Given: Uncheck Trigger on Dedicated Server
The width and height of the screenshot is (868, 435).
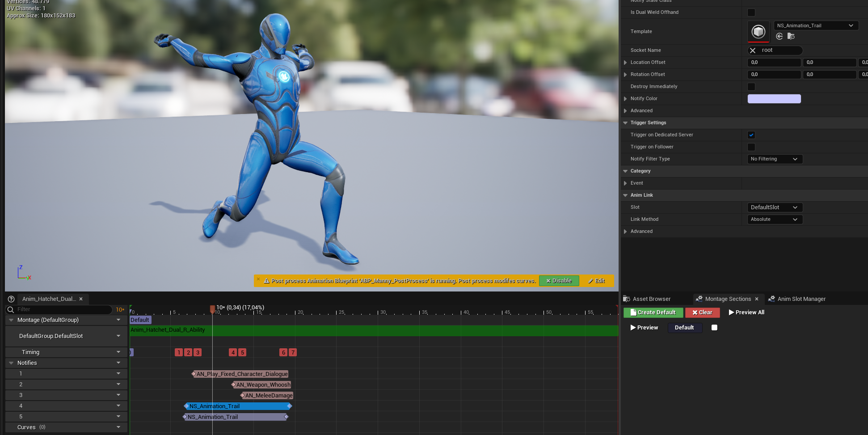Looking at the screenshot, I should coord(751,135).
